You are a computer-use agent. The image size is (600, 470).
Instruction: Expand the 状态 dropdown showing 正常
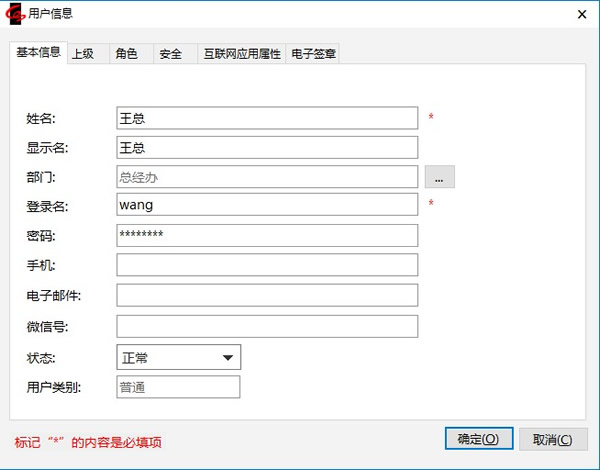click(179, 357)
